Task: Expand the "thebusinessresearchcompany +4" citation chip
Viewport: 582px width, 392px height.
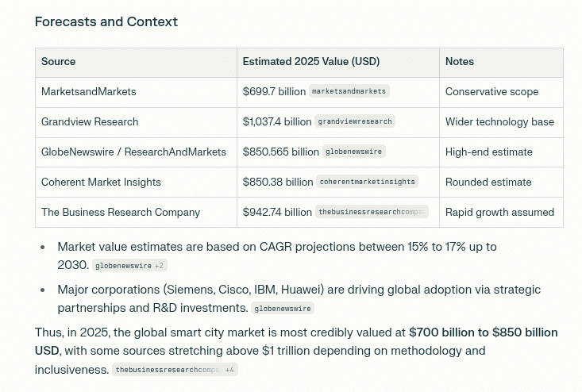Action: [175, 370]
